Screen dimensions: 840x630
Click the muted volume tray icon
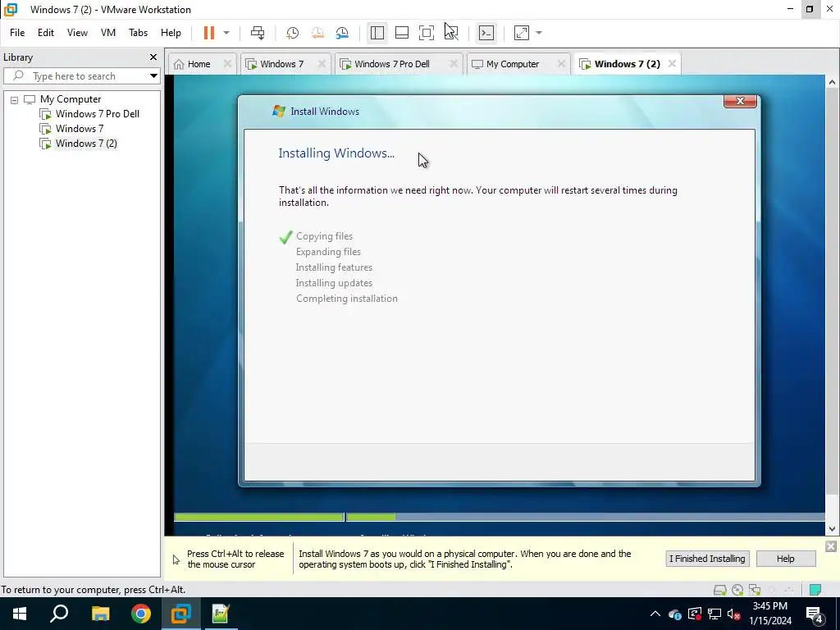(x=733, y=614)
